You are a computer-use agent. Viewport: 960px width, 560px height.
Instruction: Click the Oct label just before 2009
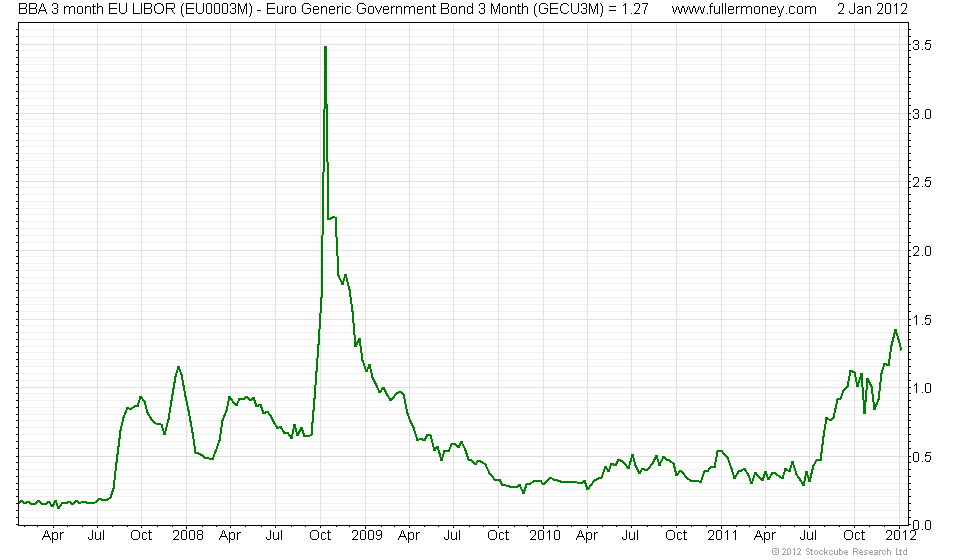pyautogui.click(x=320, y=536)
